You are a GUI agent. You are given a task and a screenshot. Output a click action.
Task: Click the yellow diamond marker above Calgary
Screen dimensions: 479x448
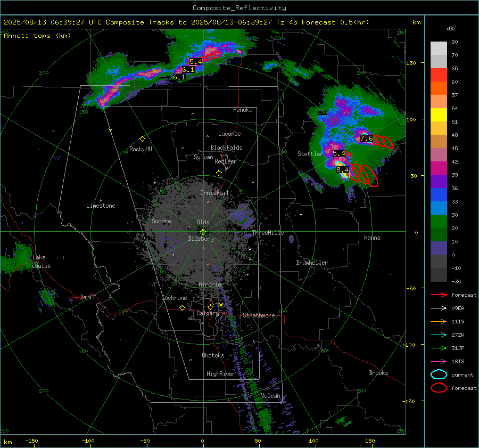click(x=210, y=307)
